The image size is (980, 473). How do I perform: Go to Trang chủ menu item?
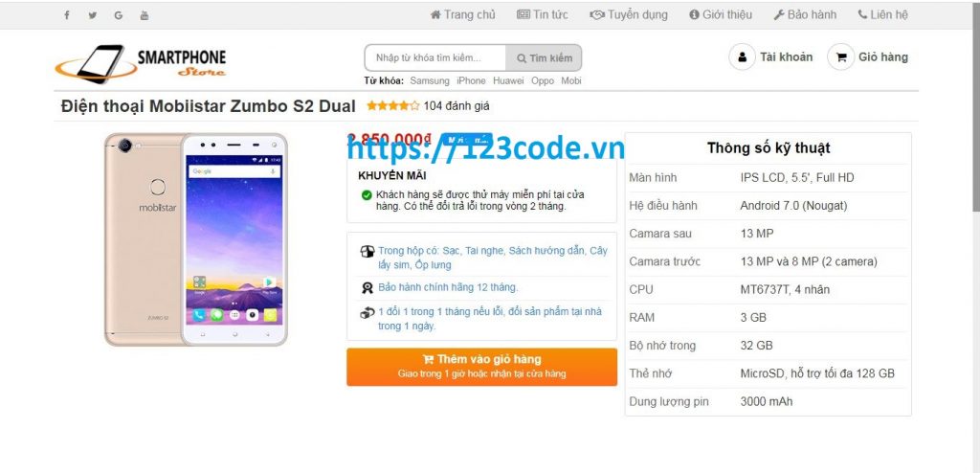(462, 14)
